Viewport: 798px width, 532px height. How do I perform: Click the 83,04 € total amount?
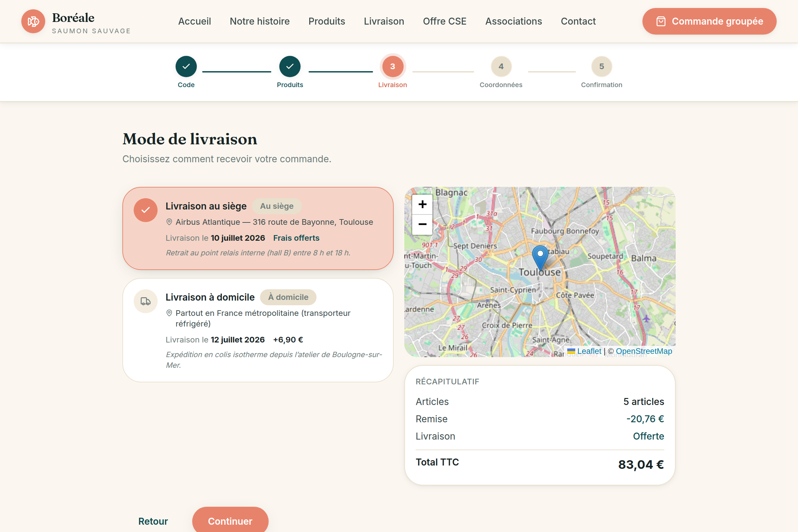tap(641, 465)
